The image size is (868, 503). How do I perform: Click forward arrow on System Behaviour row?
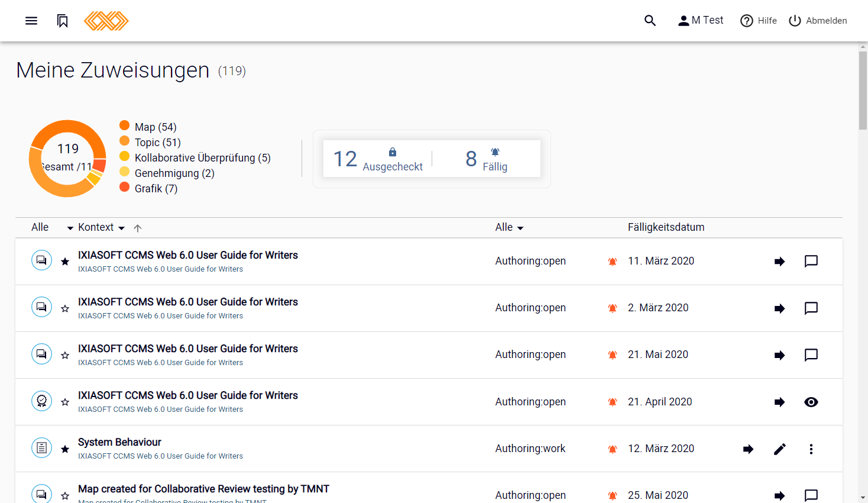749,449
